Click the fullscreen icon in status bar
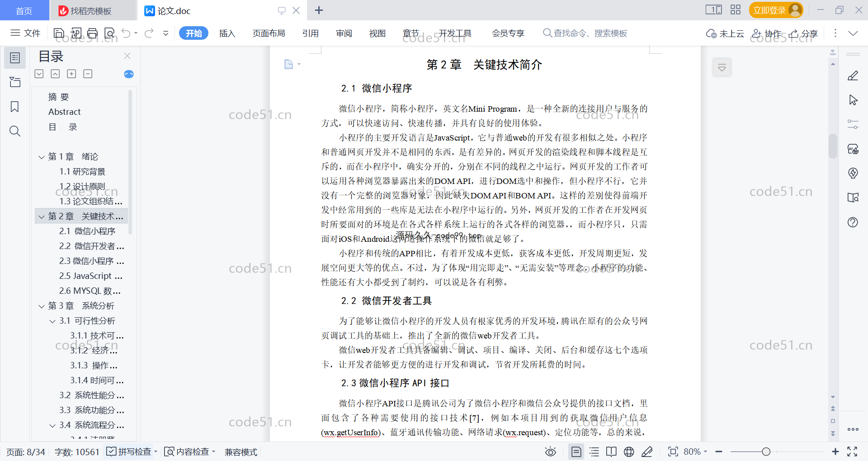The width and height of the screenshot is (868, 461). click(852, 452)
